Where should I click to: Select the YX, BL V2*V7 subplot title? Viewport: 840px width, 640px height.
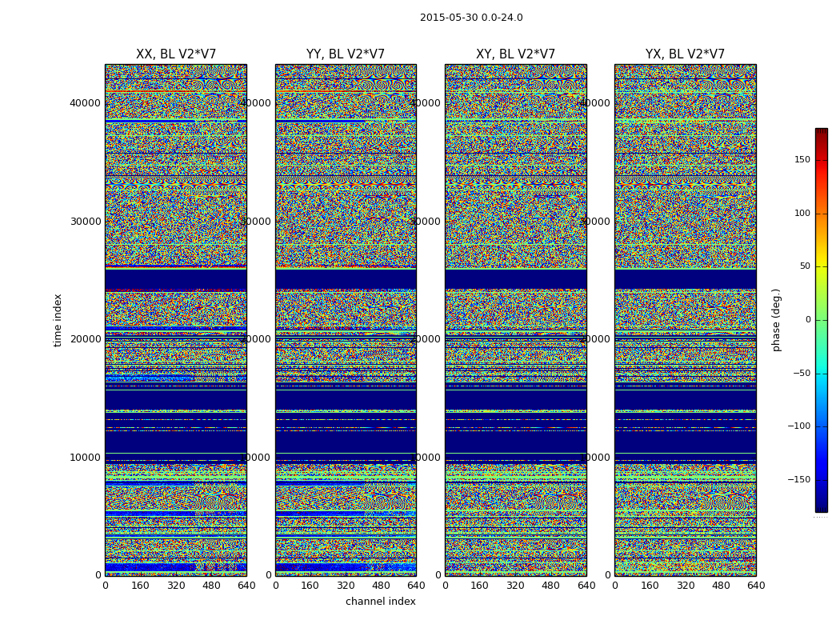click(x=685, y=54)
